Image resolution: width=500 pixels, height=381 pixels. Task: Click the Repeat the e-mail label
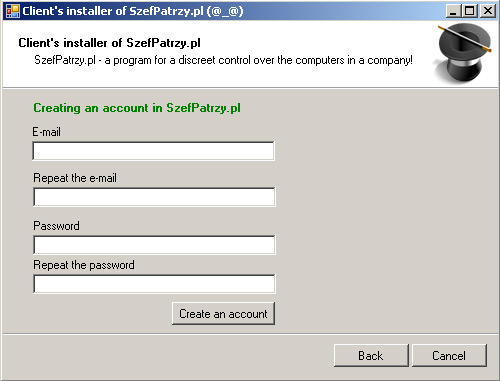click(x=75, y=178)
